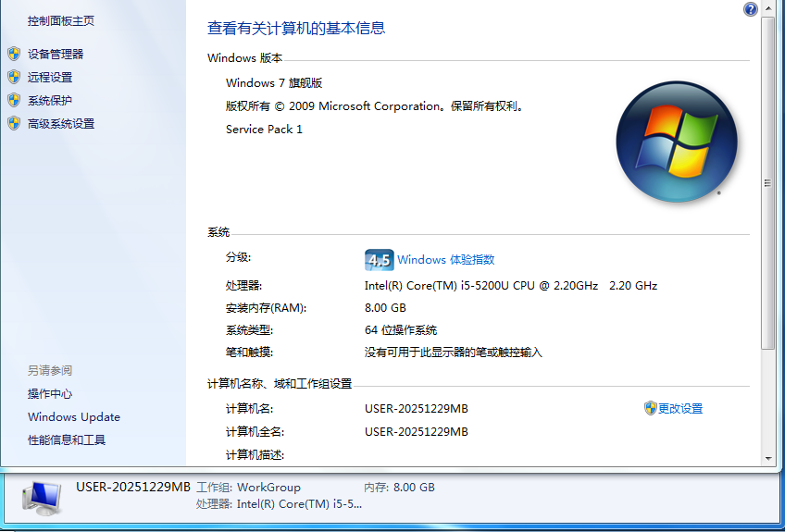Open 系统保护 settings link

pos(50,101)
